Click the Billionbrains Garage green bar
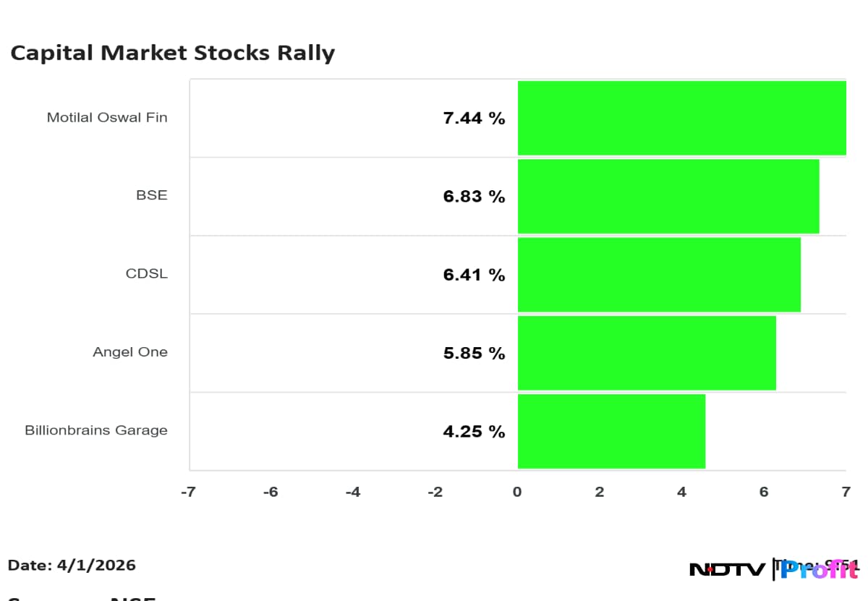The height and width of the screenshot is (601, 868). (611, 431)
